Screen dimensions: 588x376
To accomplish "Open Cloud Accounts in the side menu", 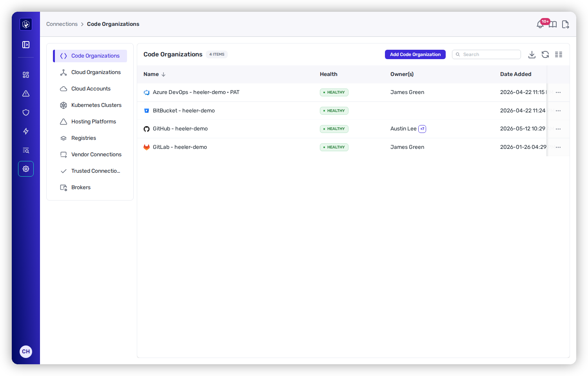I will pyautogui.click(x=90, y=89).
